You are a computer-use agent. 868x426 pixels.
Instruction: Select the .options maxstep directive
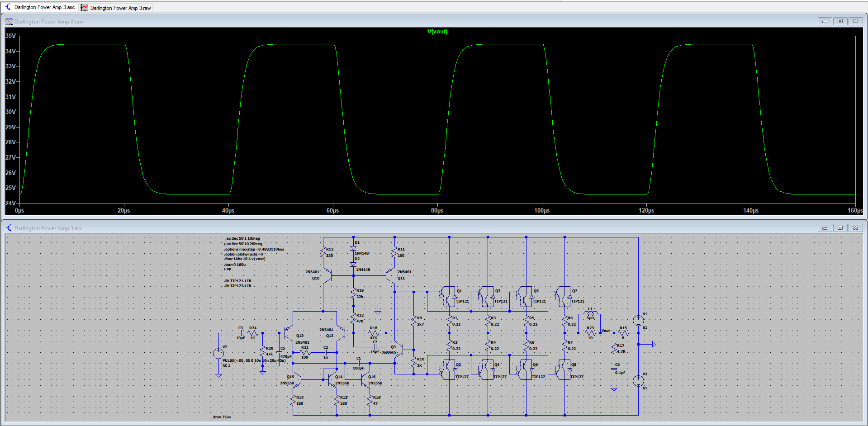pyautogui.click(x=254, y=249)
